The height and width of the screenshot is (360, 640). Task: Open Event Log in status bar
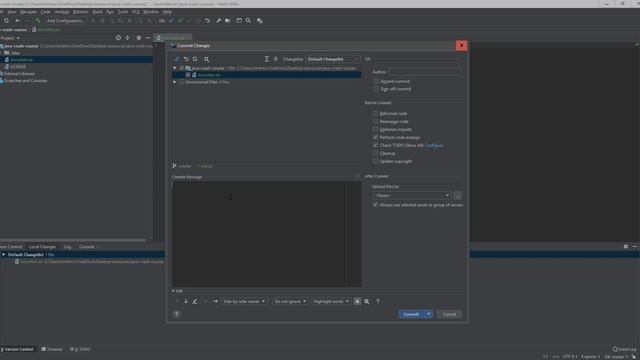coord(624,349)
